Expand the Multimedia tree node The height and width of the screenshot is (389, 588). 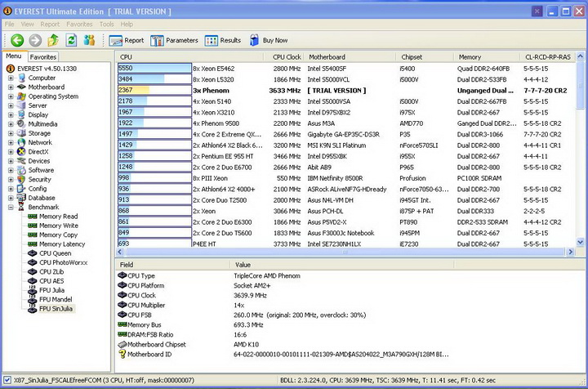(x=11, y=124)
